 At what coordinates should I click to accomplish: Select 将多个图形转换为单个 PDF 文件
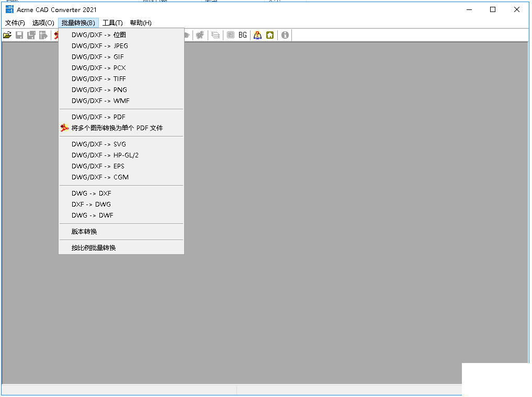pyautogui.click(x=121, y=128)
